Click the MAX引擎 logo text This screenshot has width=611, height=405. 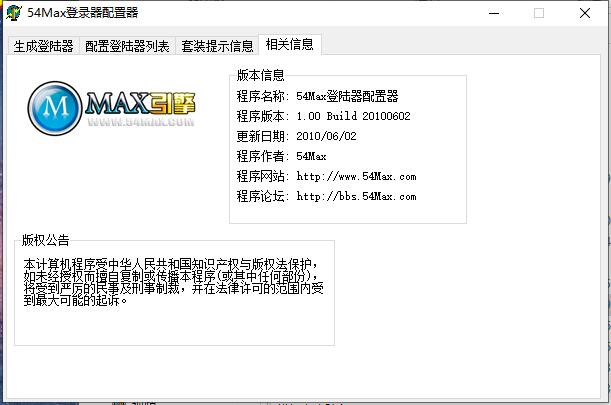click(140, 103)
